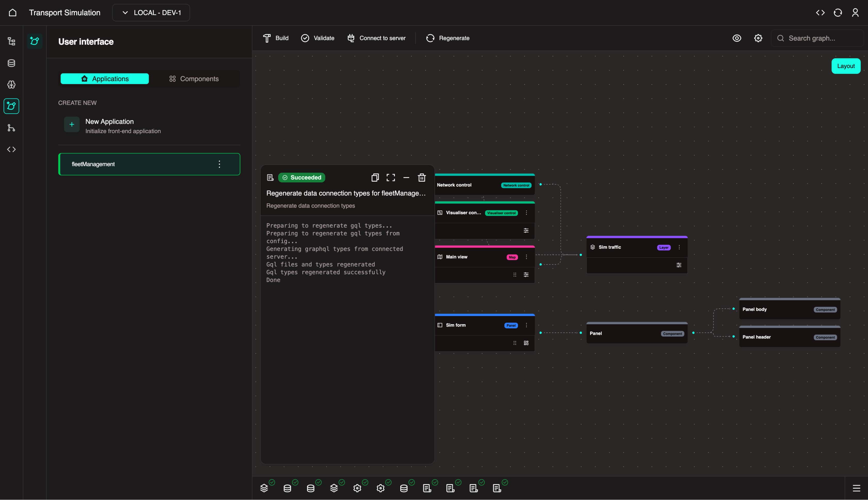Screen dimensions: 868x500
Task: Click the Layout button
Action: click(846, 66)
